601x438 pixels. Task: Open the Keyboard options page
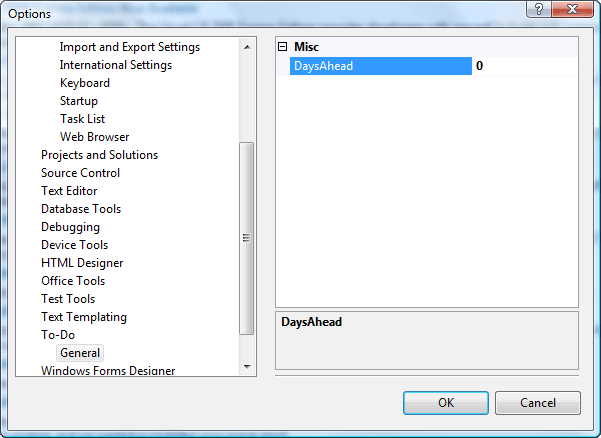tap(85, 83)
